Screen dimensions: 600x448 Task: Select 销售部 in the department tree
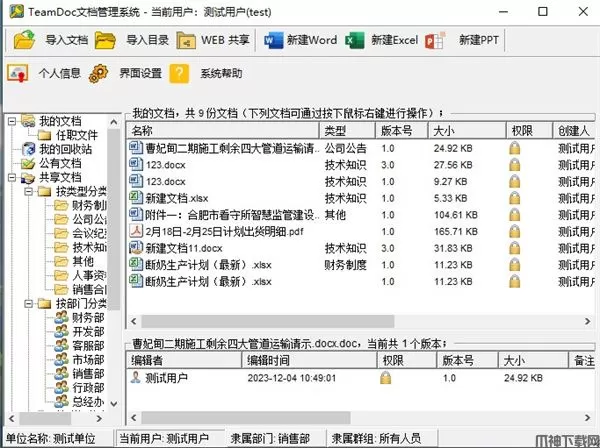tap(80, 373)
